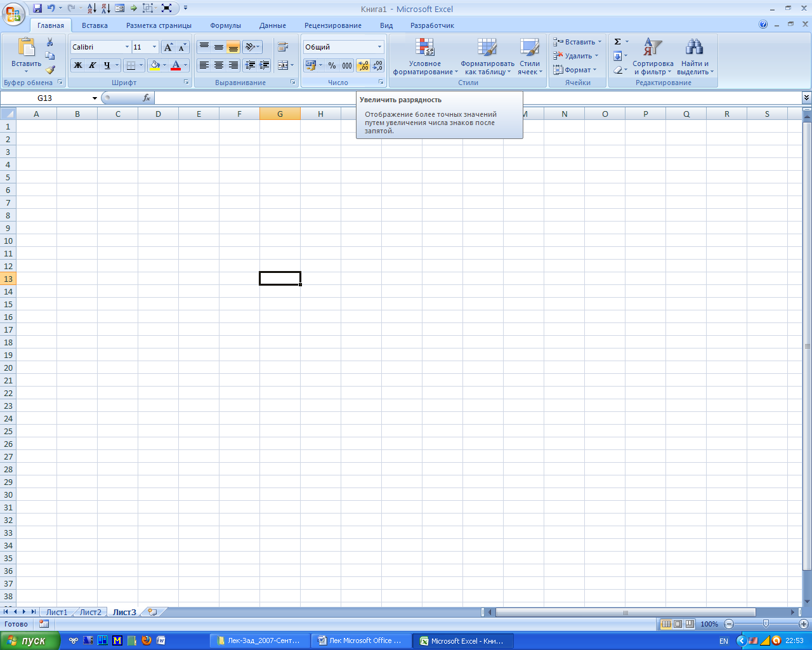Select the Лист2 sheet tab
812x650 pixels.
point(90,612)
